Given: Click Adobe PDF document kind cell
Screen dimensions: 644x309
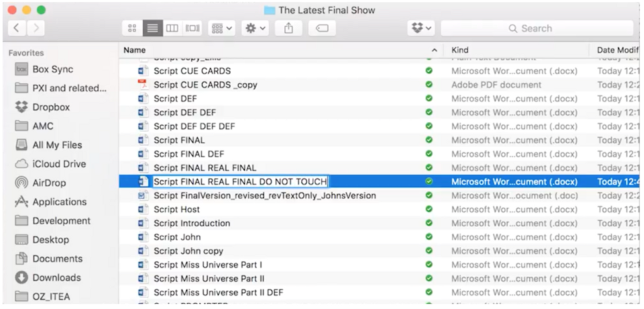Looking at the screenshot, I should click(x=496, y=85).
